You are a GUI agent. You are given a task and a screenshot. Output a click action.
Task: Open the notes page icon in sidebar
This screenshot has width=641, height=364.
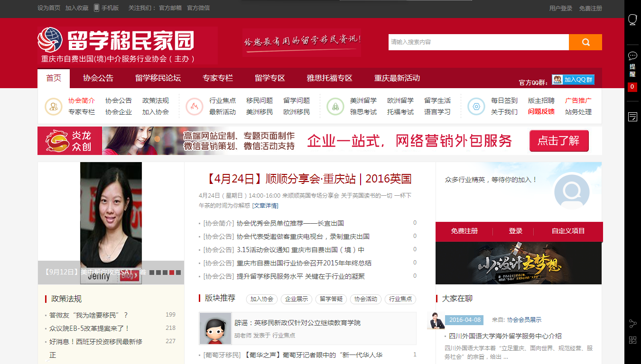(632, 117)
